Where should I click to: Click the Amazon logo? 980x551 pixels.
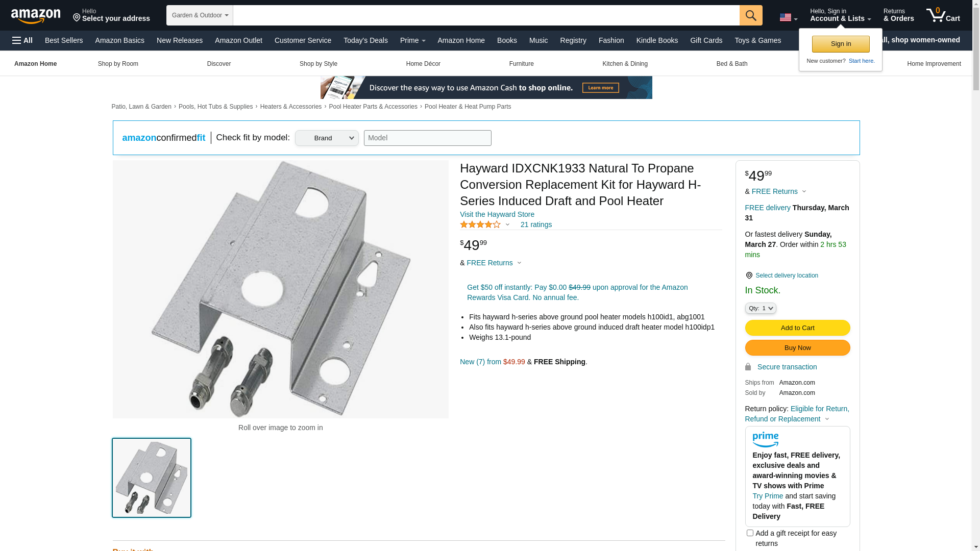click(x=36, y=16)
